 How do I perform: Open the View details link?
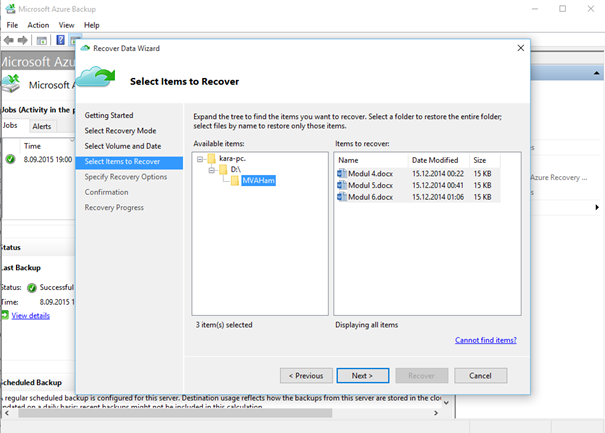click(30, 316)
